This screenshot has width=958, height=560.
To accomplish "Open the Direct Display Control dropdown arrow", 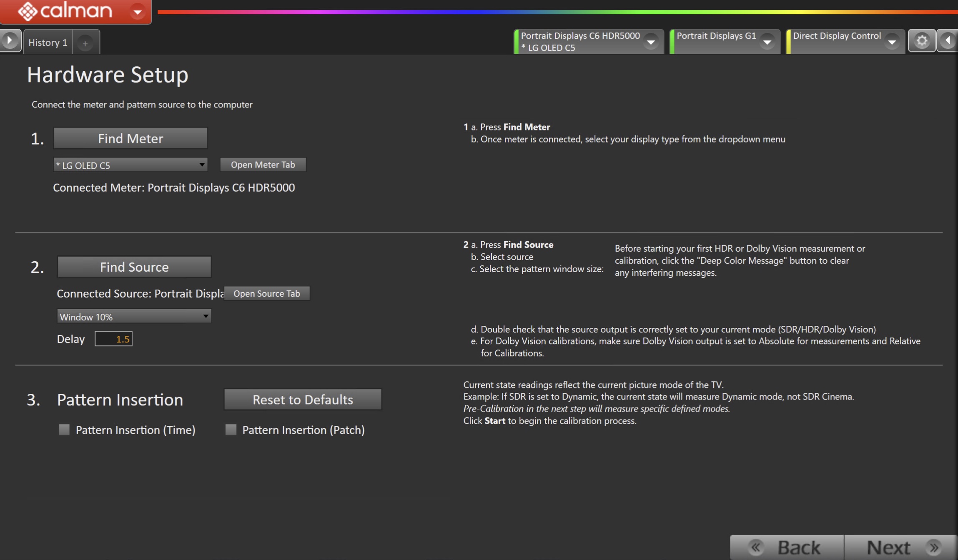I will click(x=892, y=42).
